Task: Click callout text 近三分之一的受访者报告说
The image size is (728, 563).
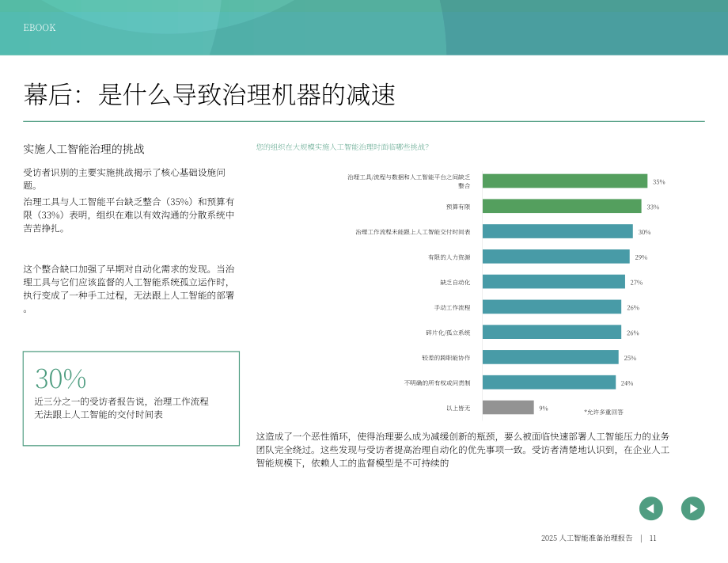Action: point(91,401)
